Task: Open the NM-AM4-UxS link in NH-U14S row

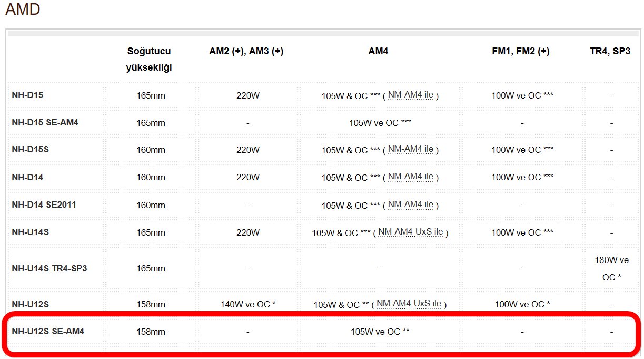Action: [411, 232]
